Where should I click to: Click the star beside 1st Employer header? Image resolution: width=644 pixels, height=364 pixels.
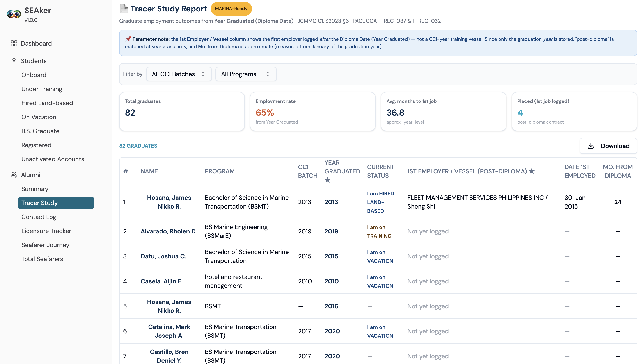pos(532,171)
